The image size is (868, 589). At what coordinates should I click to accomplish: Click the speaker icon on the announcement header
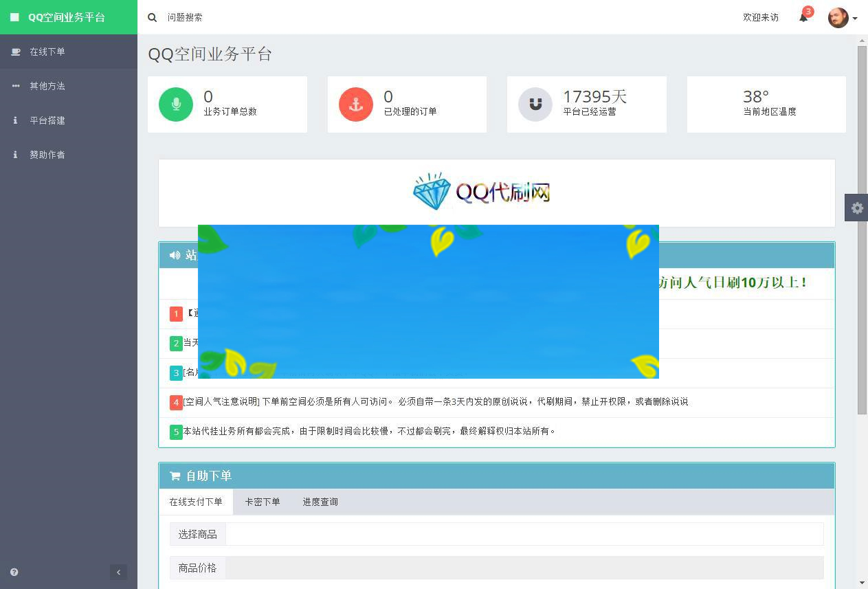coord(175,254)
